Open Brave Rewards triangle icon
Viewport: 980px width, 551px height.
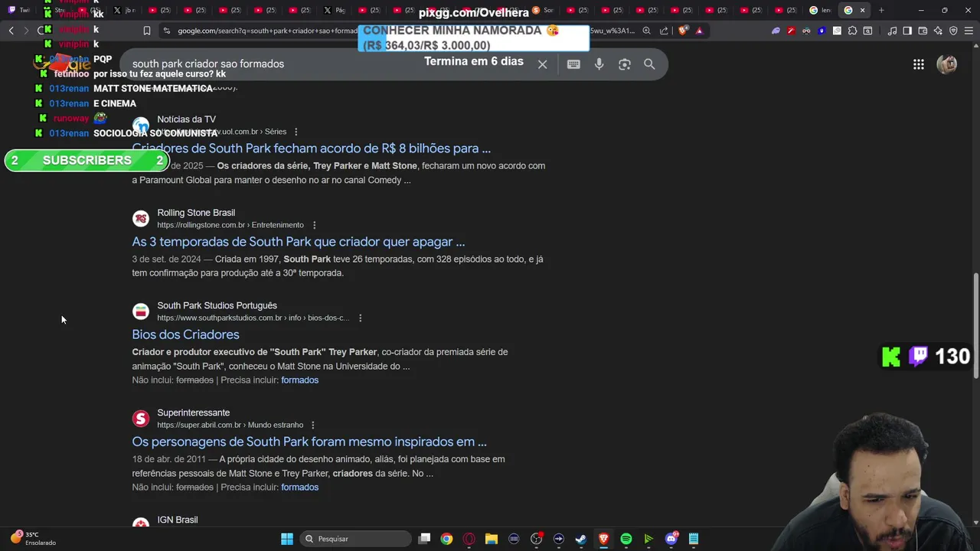pyautogui.click(x=699, y=31)
